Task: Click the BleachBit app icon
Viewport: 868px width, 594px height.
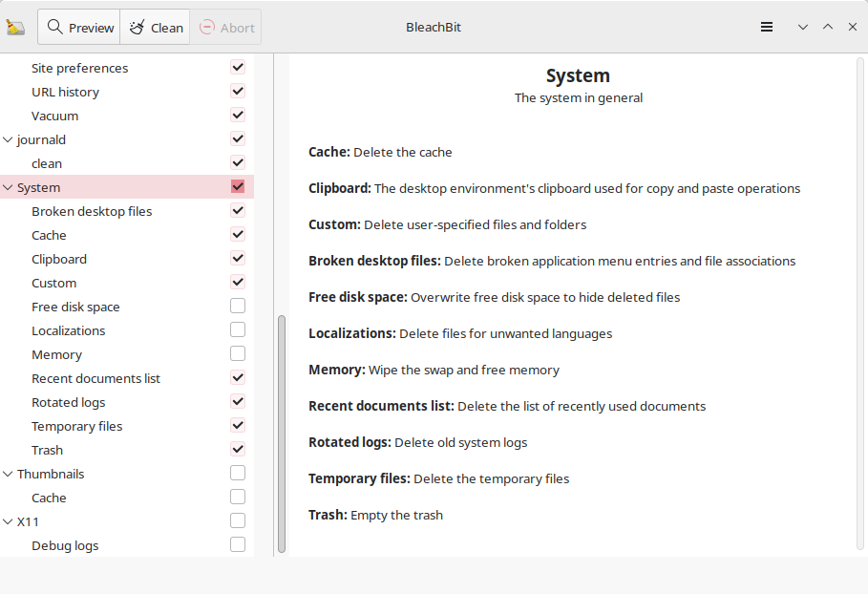Action: 15,27
